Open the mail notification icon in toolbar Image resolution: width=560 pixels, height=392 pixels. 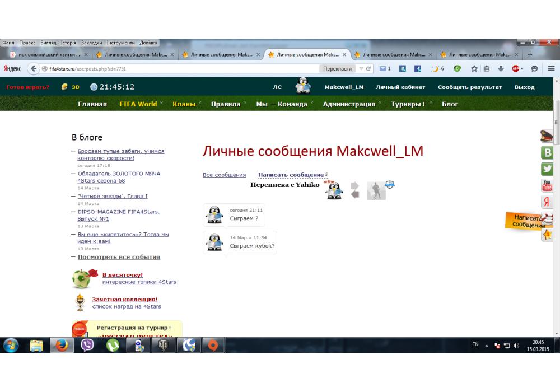(x=384, y=68)
